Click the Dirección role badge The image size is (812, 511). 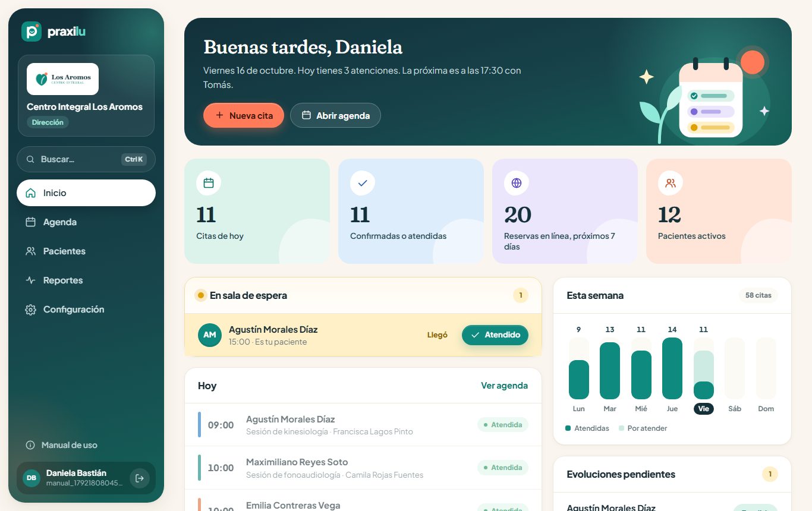48,122
